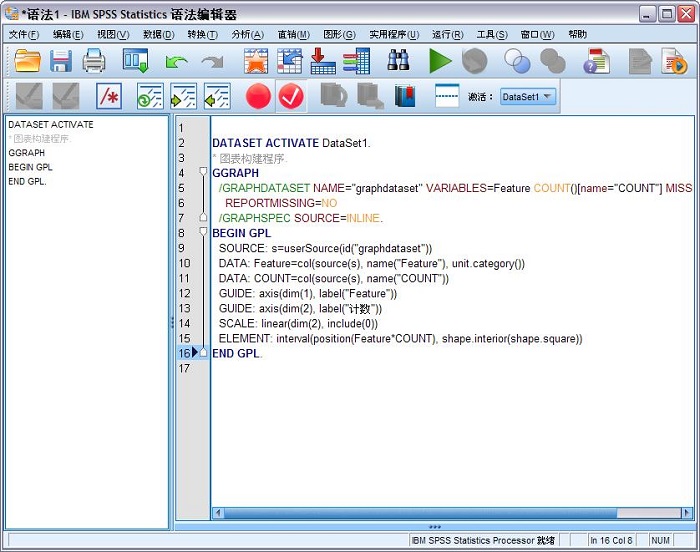Image resolution: width=700 pixels, height=552 pixels.
Task: Select DATASET ACTIVATE in the navigation pane
Action: pyautogui.click(x=50, y=125)
